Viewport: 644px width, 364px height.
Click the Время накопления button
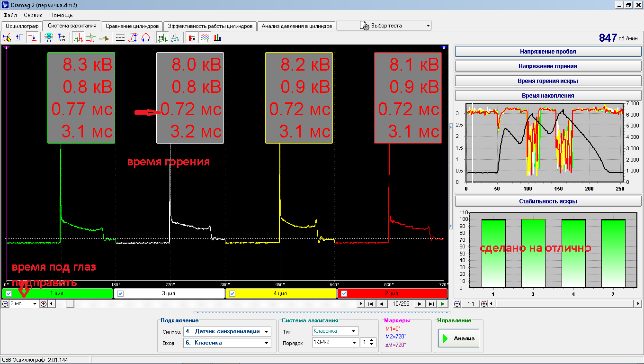548,95
